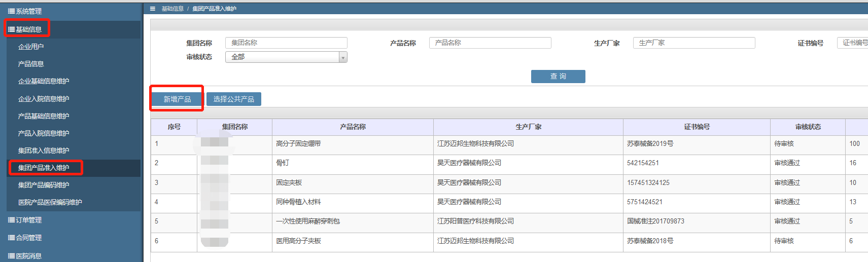Open 产品信息 in the sidebar
Image resolution: width=868 pixels, height=262 pixels.
click(31, 64)
